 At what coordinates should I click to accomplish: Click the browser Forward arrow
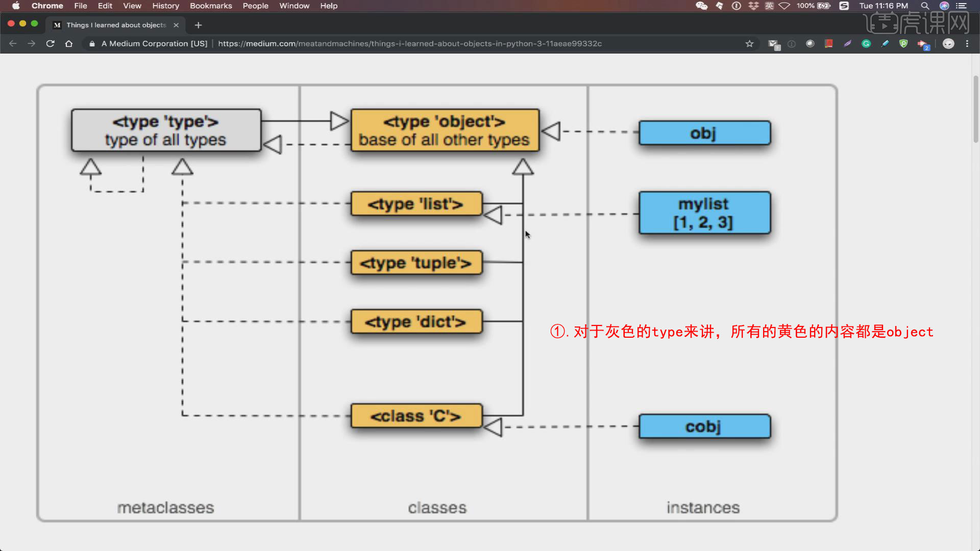(32, 44)
